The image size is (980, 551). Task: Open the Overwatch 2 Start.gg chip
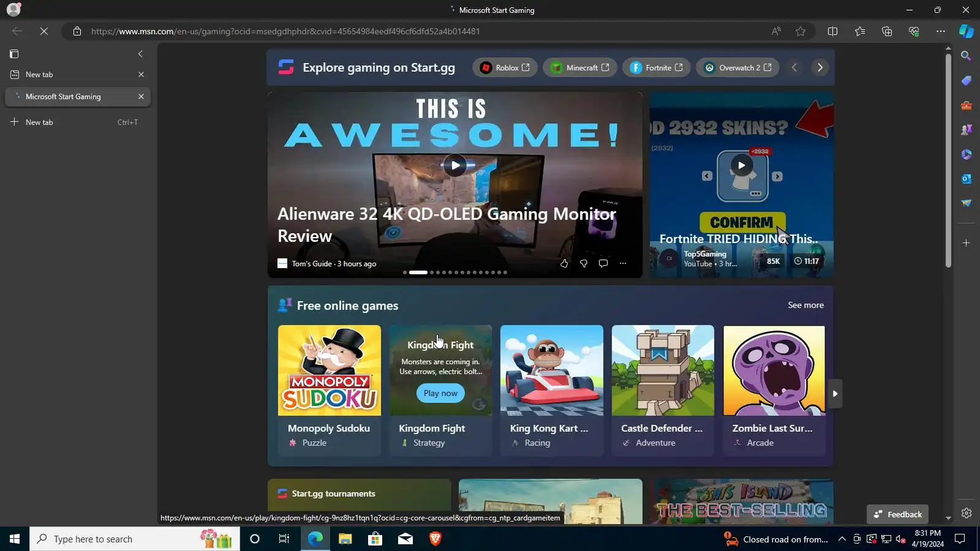click(x=737, y=67)
